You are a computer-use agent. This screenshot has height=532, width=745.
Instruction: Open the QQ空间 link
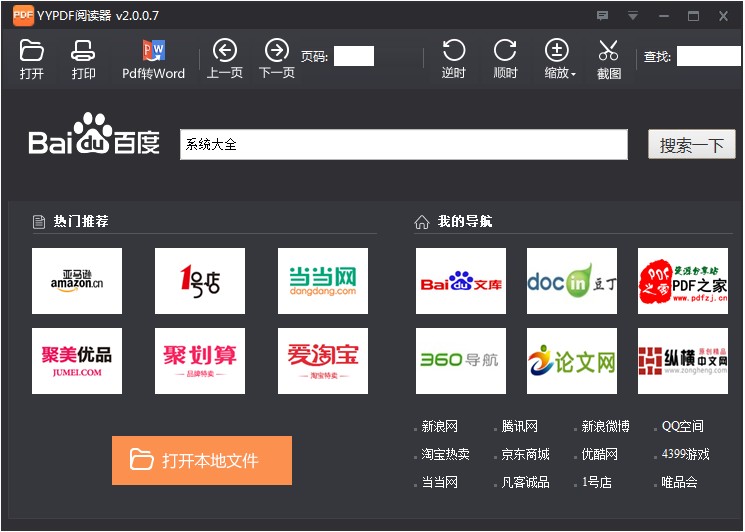(x=683, y=427)
